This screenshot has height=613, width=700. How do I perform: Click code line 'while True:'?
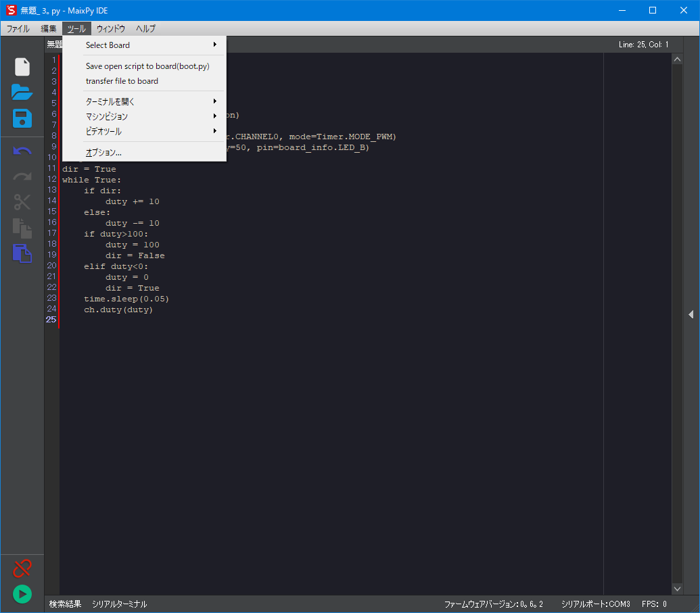coord(91,180)
